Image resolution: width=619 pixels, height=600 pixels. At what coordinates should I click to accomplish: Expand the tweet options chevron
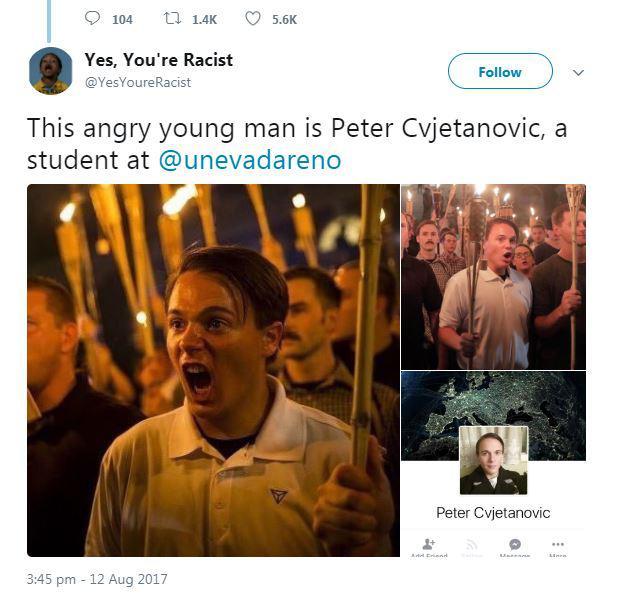(578, 73)
